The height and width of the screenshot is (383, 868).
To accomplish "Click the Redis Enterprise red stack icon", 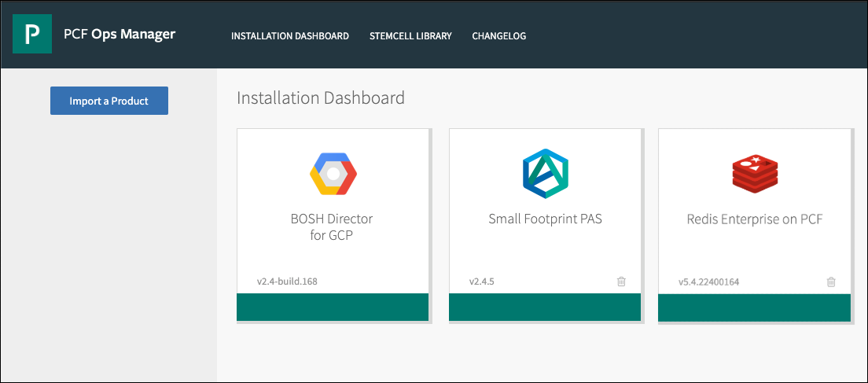I will [x=755, y=174].
